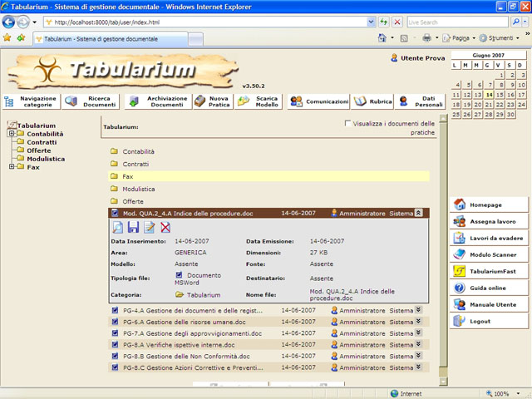Click Add to Favorites icon
532x399 pixels.
[22, 37]
